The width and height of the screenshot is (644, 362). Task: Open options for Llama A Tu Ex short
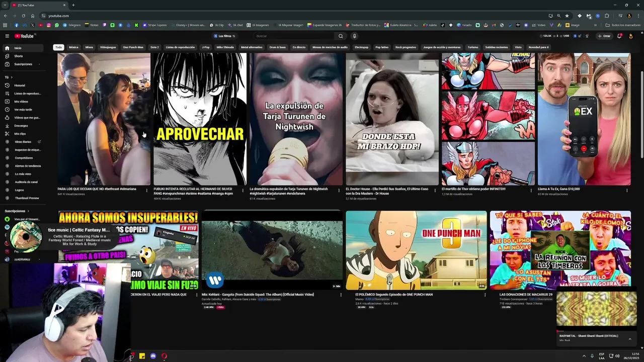627,191
